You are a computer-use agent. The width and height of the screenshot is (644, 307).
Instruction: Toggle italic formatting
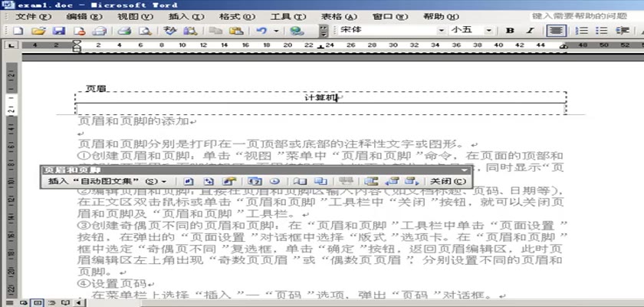(530, 31)
